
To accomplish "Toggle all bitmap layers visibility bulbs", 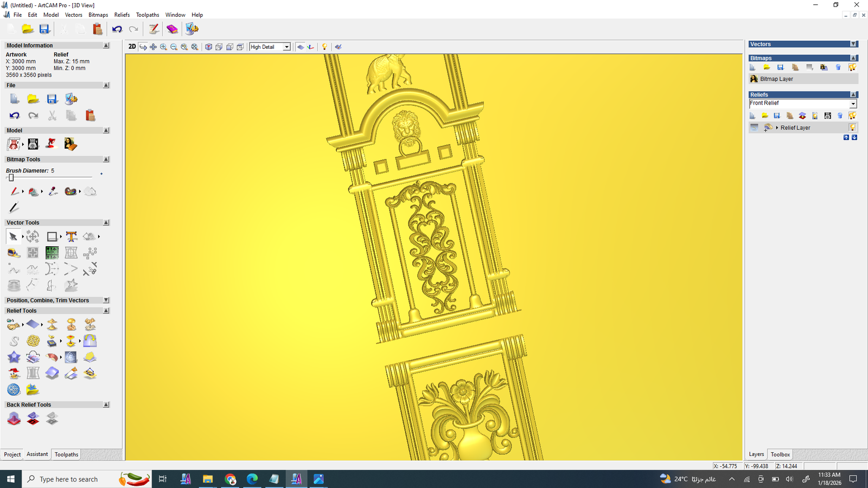I will (x=852, y=68).
